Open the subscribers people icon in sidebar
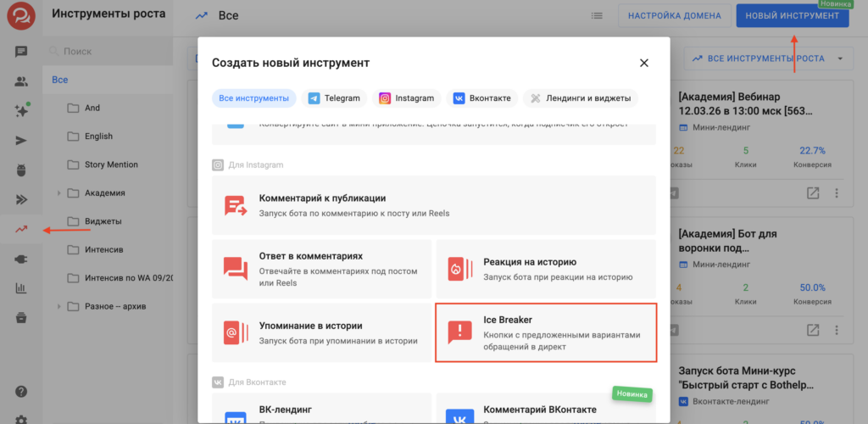 [x=21, y=81]
